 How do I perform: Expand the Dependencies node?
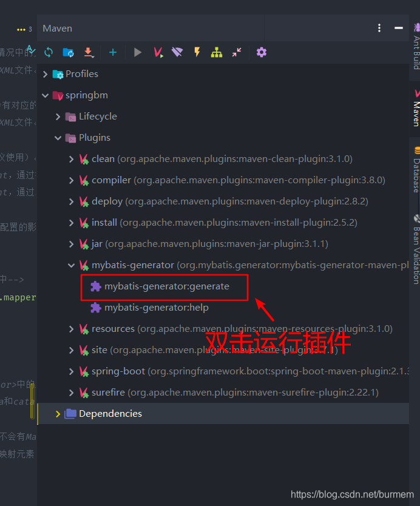click(58, 414)
